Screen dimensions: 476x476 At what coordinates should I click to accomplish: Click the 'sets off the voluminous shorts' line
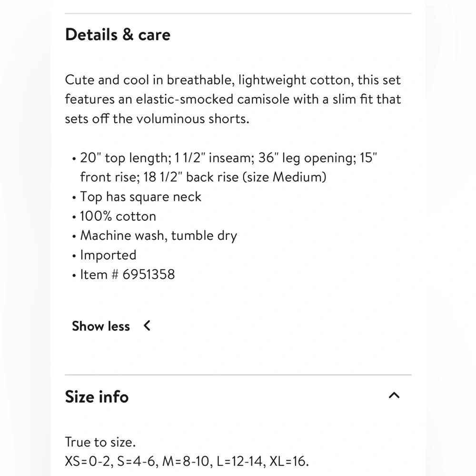(157, 119)
